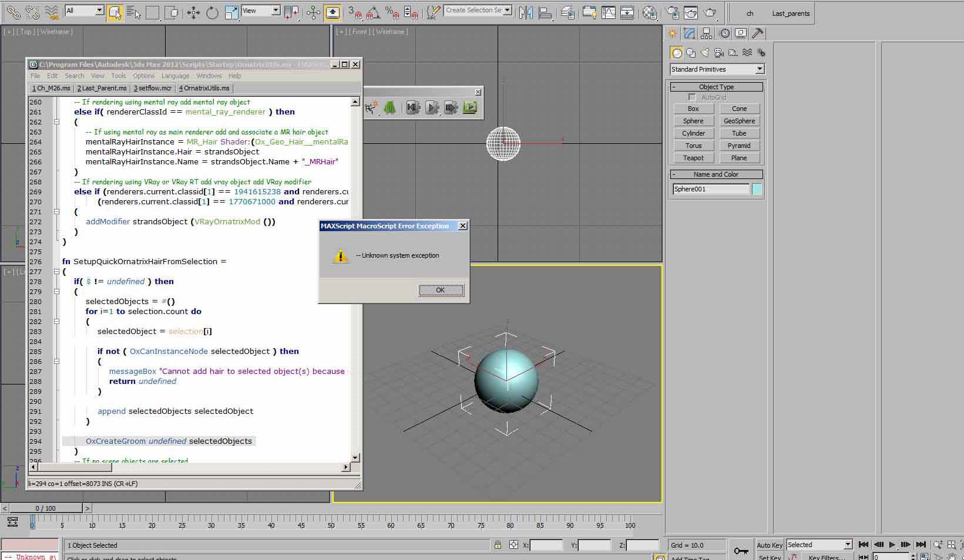Image resolution: width=964 pixels, height=560 pixels.
Task: Enable Auto Key animation mode
Action: pyautogui.click(x=769, y=545)
